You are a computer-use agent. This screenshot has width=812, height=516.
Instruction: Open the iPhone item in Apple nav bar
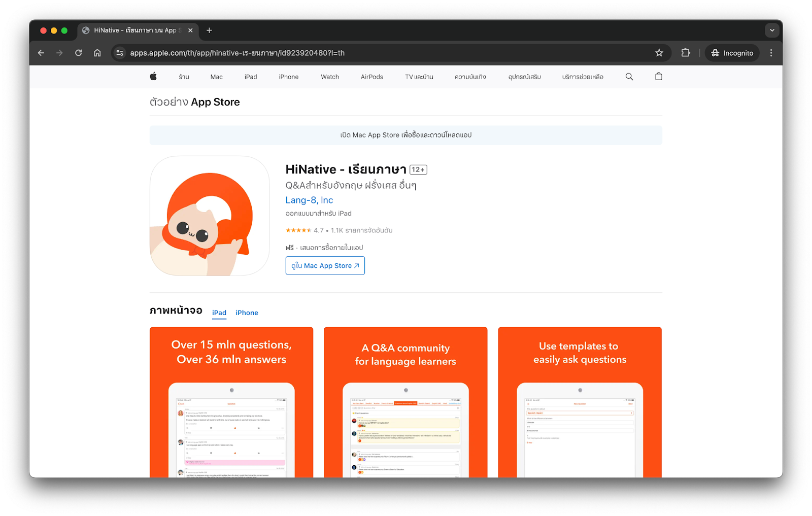(289, 77)
